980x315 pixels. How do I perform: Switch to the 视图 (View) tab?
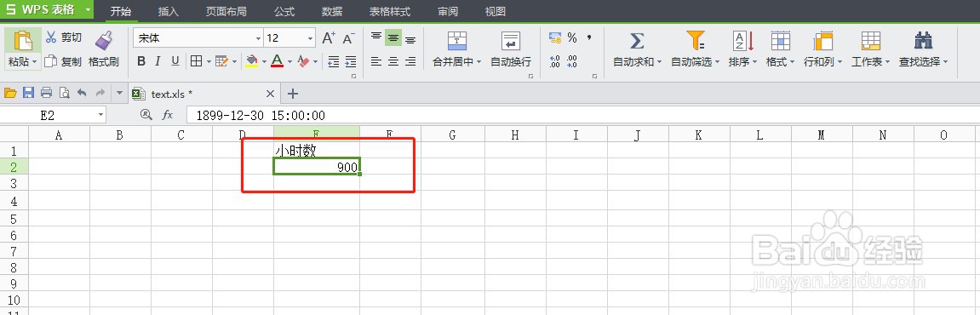(495, 11)
